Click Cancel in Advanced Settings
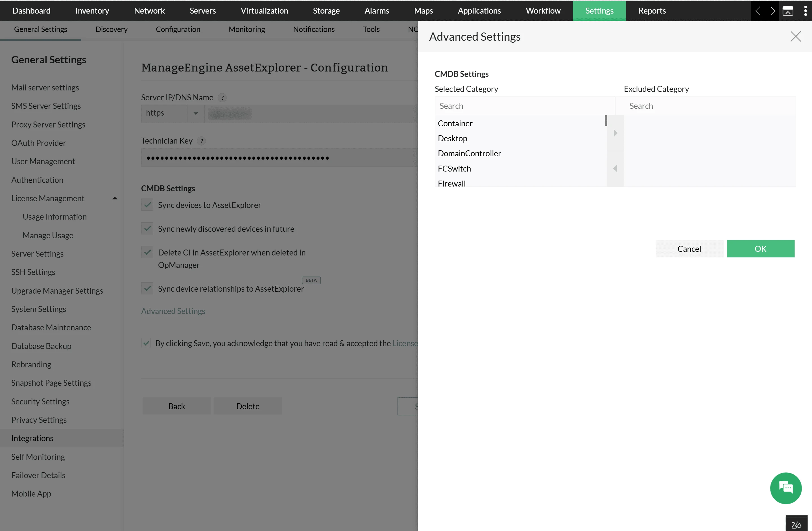812x531 pixels. 689,248
